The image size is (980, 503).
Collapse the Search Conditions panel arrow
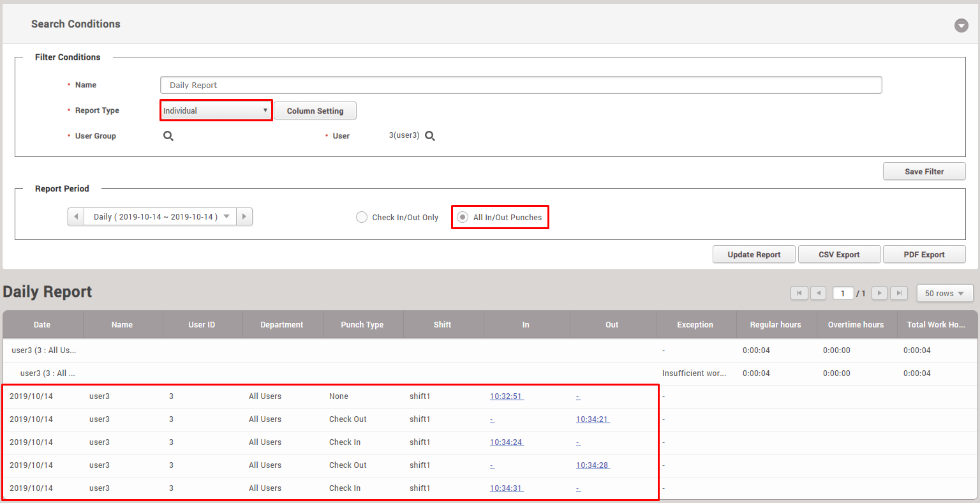point(961,26)
